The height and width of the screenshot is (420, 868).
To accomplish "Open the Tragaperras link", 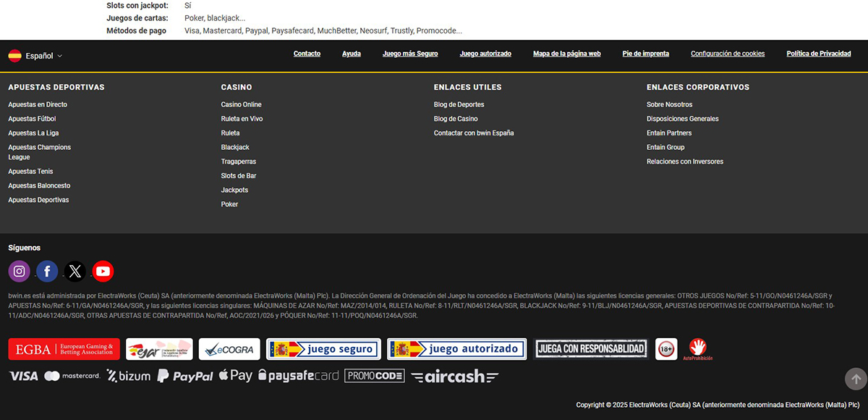I will tap(239, 161).
